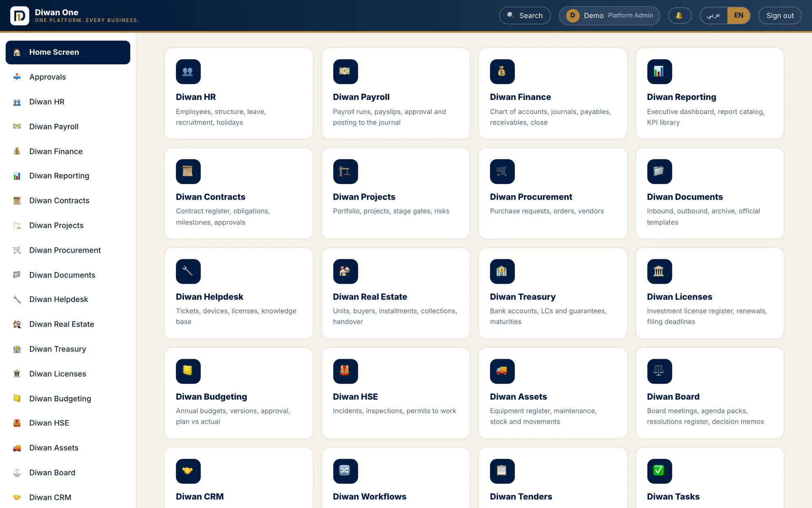Click the Diwan Procurement card title

pos(531,197)
